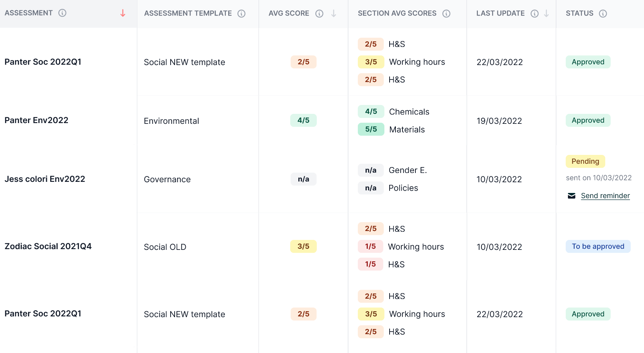Click the info icon beside ASSESSMENT header

coord(62,13)
